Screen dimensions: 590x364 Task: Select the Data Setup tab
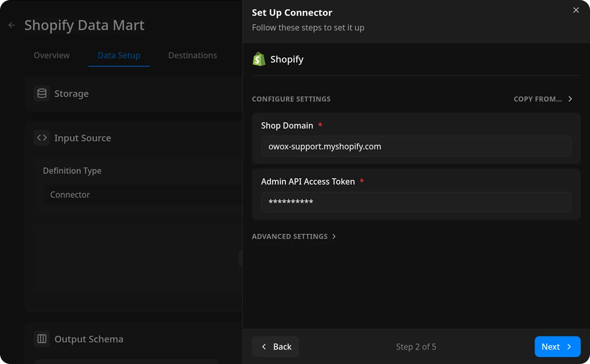pos(119,55)
